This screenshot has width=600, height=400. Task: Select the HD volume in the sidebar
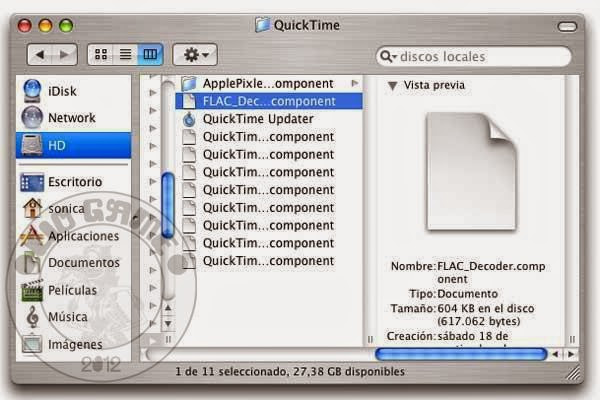73,145
